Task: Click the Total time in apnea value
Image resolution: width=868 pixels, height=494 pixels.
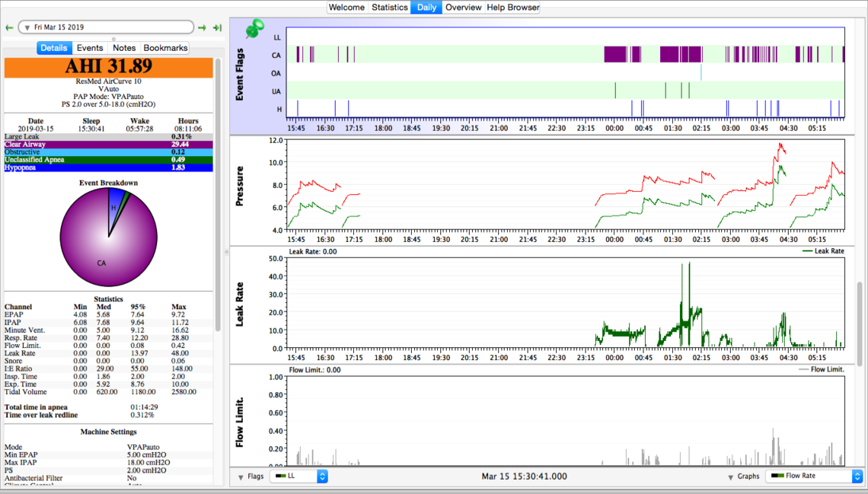Action: (x=145, y=408)
